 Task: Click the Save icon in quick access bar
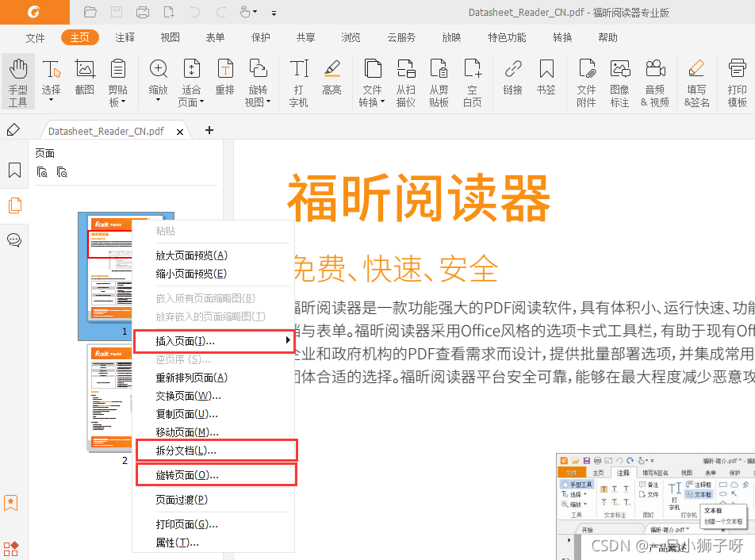click(117, 12)
